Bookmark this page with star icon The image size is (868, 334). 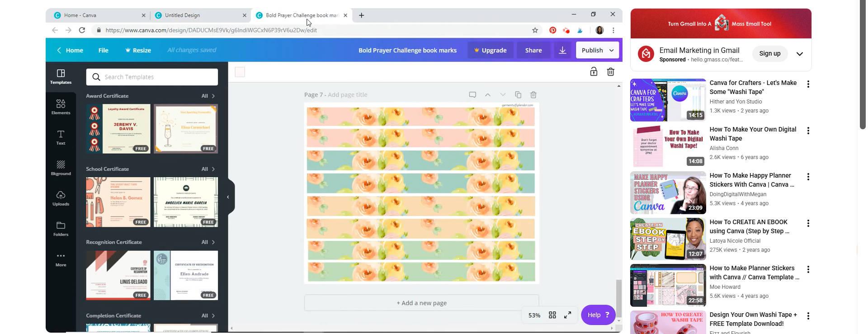click(535, 30)
